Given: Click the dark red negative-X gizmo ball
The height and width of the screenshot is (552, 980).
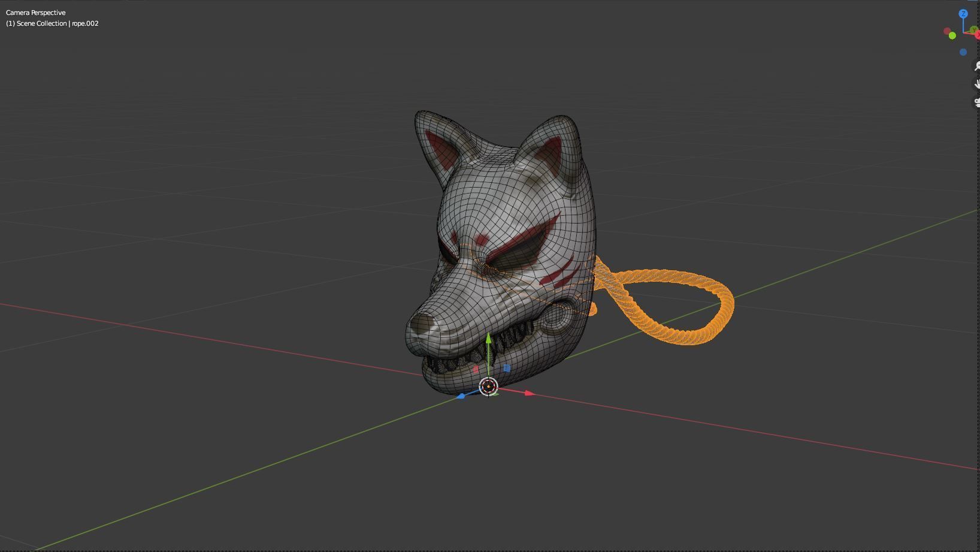Looking at the screenshot, I should [947, 31].
